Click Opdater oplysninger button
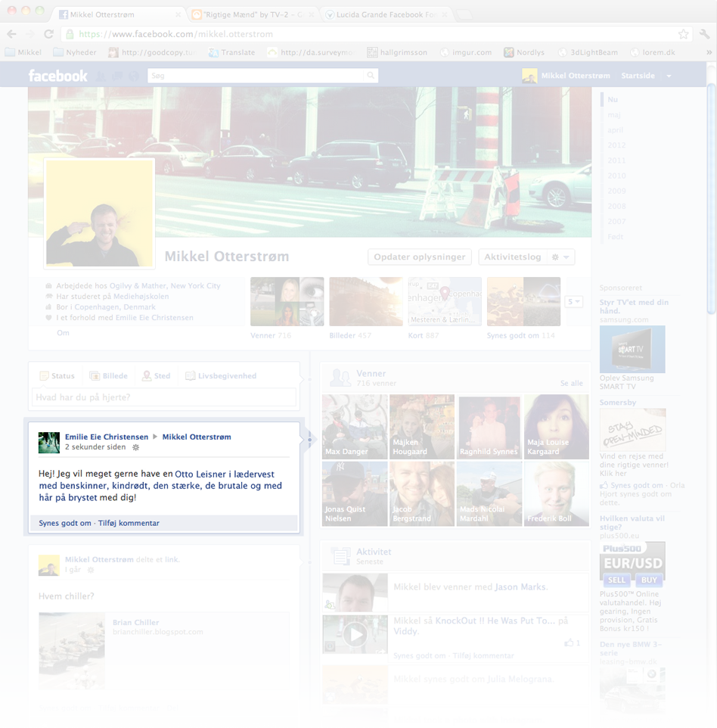 click(420, 257)
